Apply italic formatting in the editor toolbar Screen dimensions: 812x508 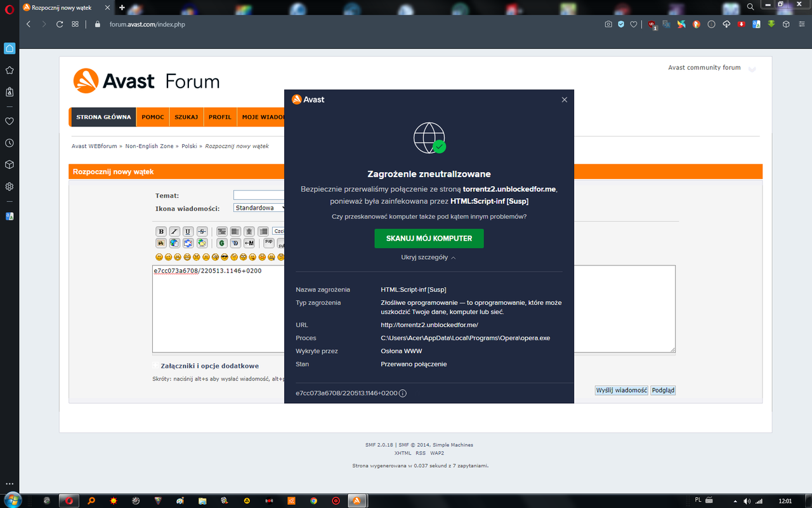click(174, 231)
